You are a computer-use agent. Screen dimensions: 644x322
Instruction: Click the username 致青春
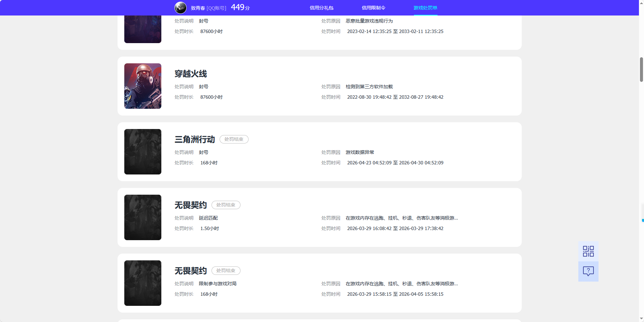point(198,8)
